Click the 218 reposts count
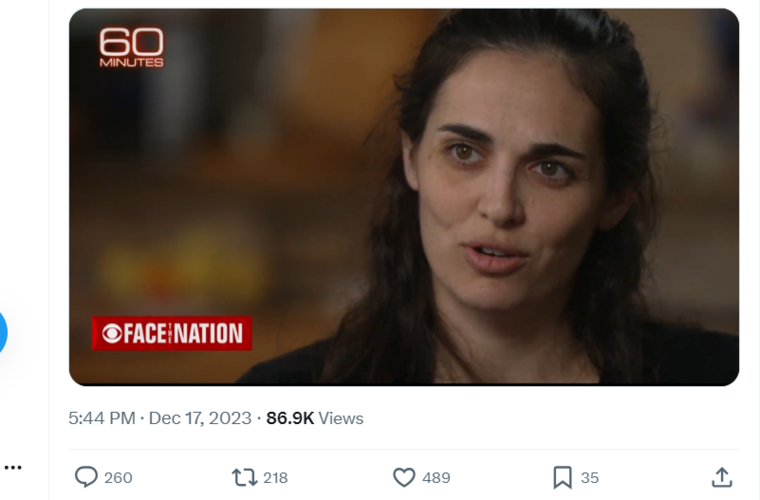 coord(275,478)
